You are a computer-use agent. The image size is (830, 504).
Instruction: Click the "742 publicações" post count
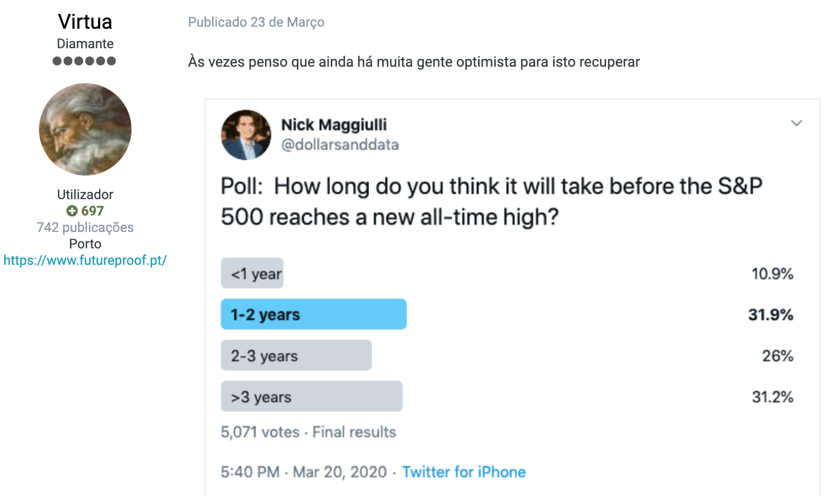(85, 227)
